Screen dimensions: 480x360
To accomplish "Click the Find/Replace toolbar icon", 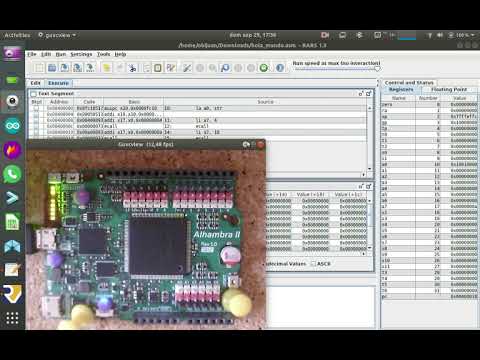I will (x=171, y=68).
